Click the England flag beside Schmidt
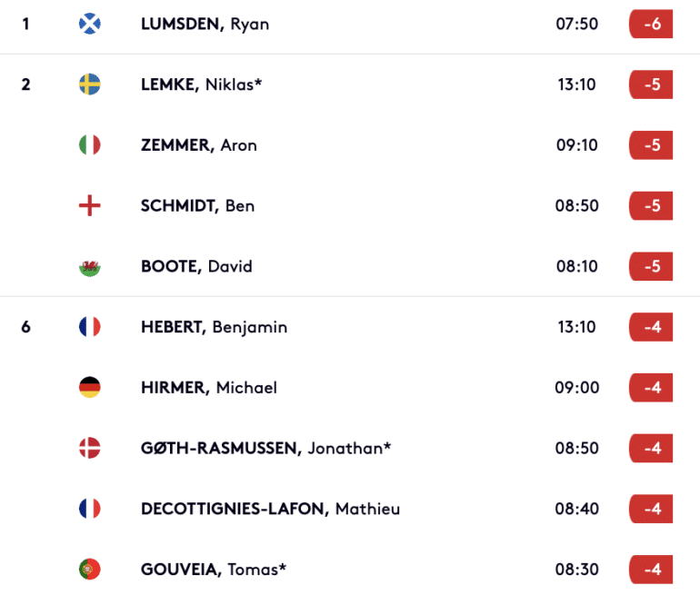 pyautogui.click(x=90, y=205)
